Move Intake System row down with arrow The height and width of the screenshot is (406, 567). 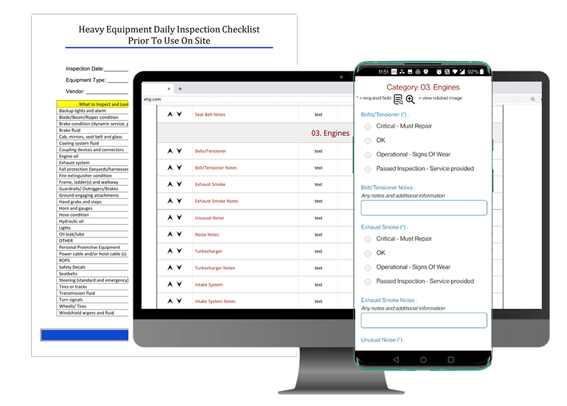coord(179,284)
